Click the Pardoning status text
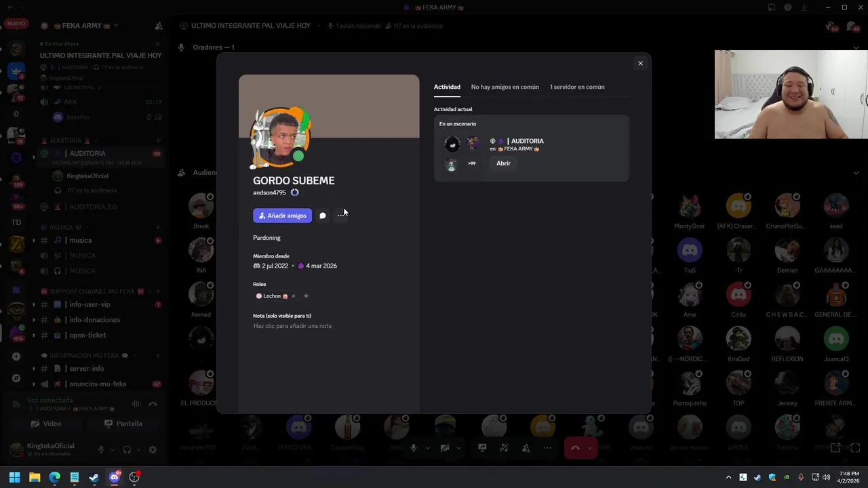The image size is (868, 488). tap(267, 238)
